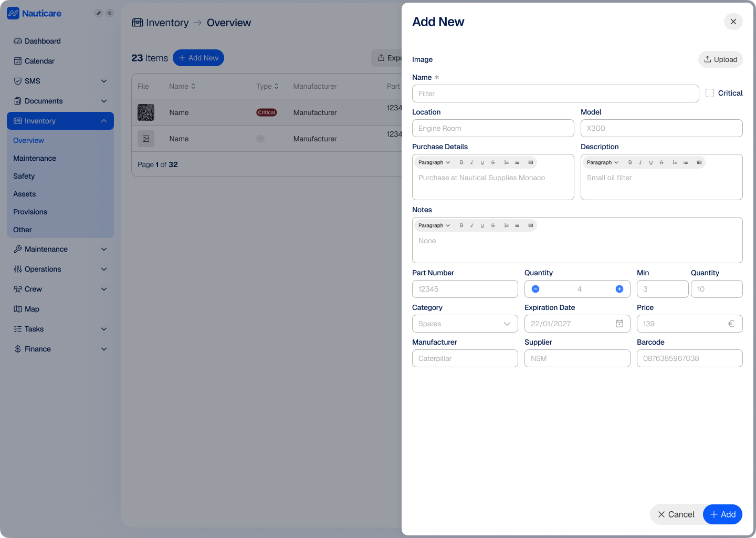Toggle strikethrough in Description toolbar
Screen dimensions: 756x538
(661, 162)
